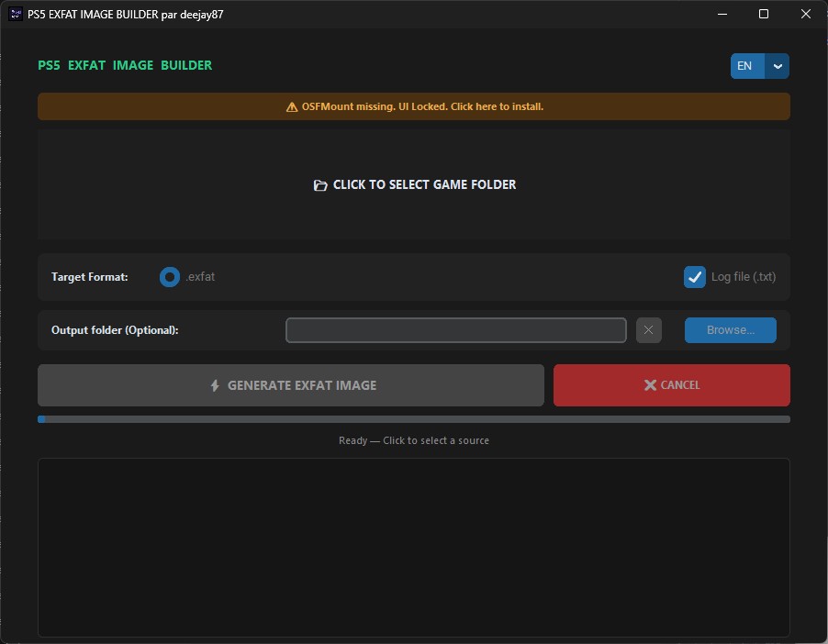Select the EN language button

(x=747, y=66)
